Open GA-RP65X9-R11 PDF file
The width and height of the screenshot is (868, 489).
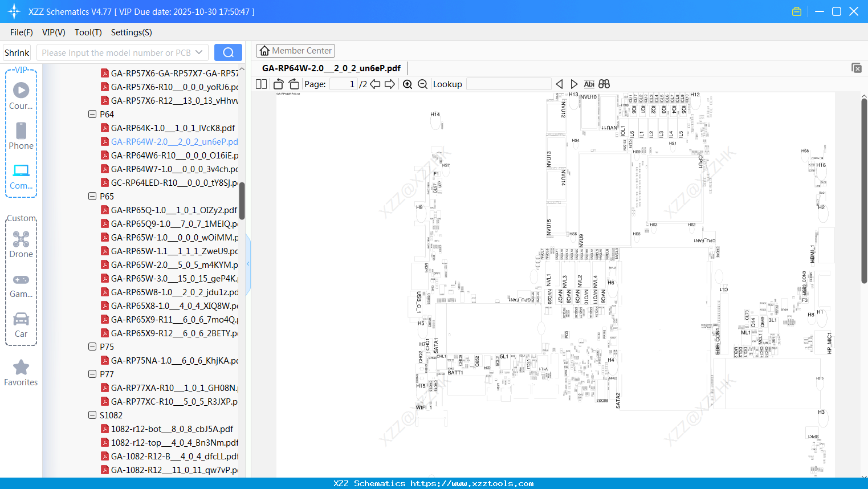169,319
